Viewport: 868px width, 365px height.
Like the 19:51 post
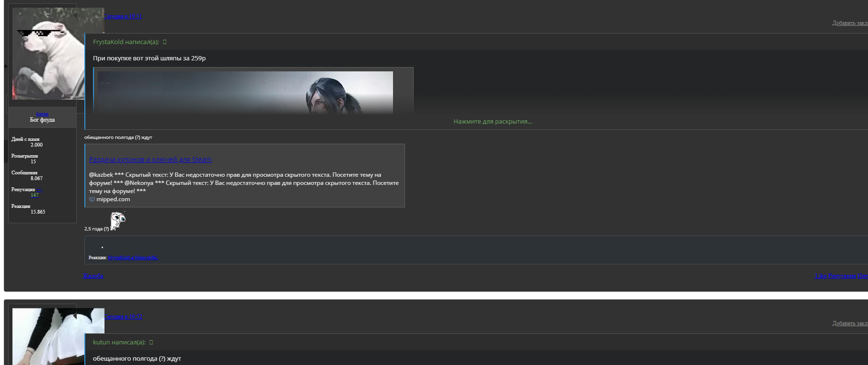coord(821,276)
